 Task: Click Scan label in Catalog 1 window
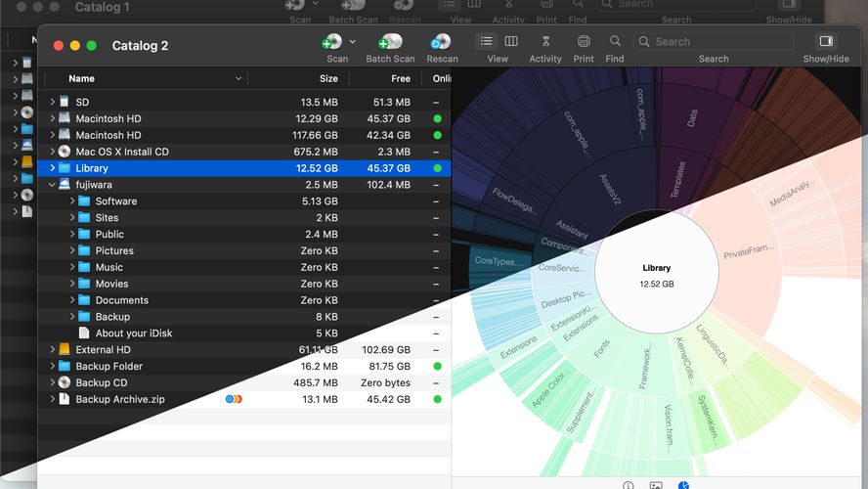pos(300,20)
